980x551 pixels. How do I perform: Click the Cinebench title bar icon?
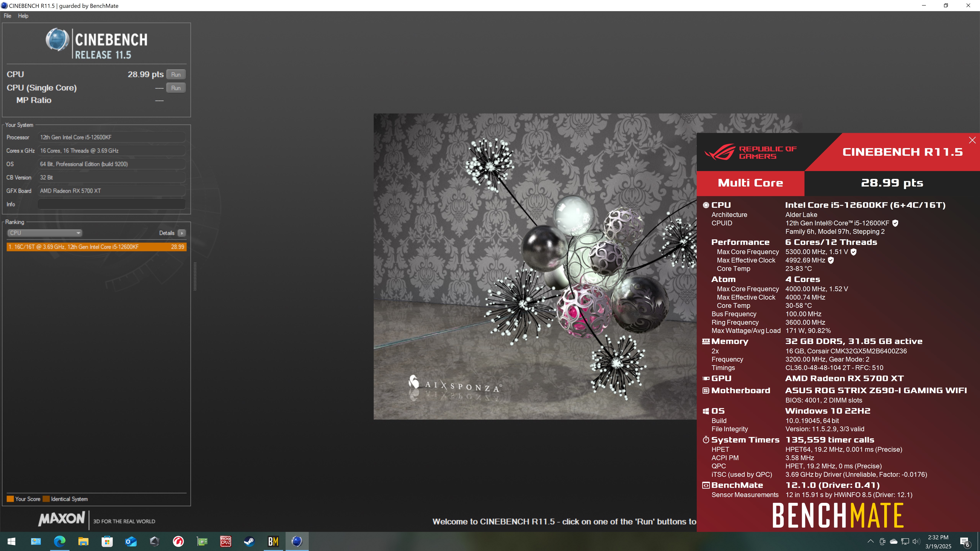[4, 6]
